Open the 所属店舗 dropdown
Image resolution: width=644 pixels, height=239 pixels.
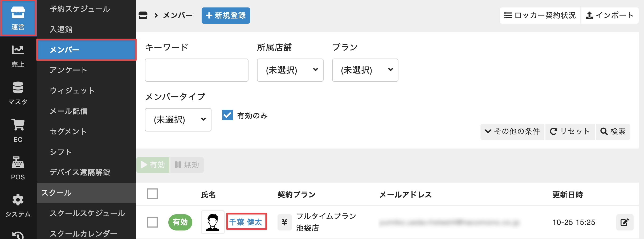[290, 70]
